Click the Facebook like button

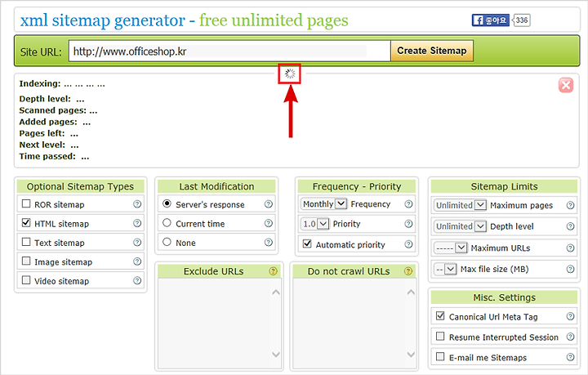pyautogui.click(x=491, y=20)
